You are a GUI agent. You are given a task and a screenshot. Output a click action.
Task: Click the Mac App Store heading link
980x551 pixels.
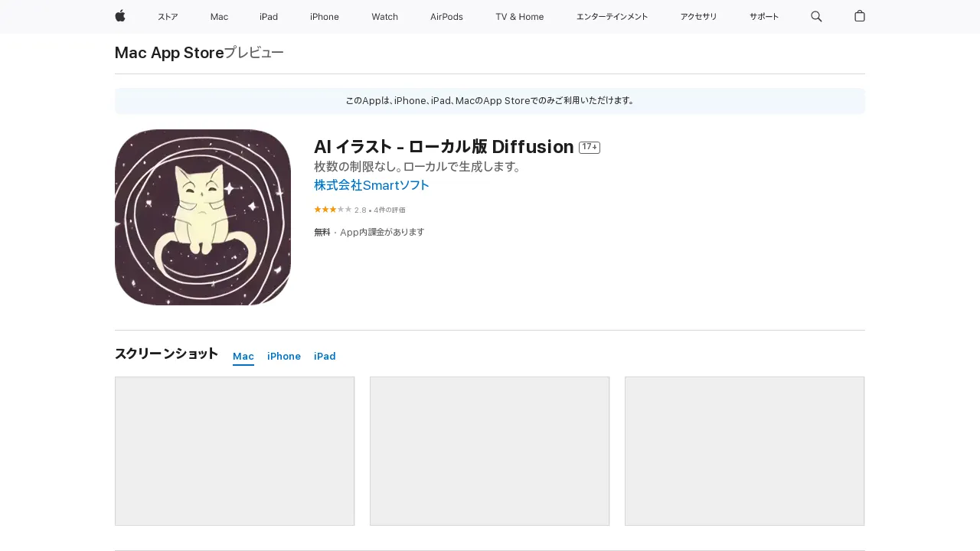point(169,53)
